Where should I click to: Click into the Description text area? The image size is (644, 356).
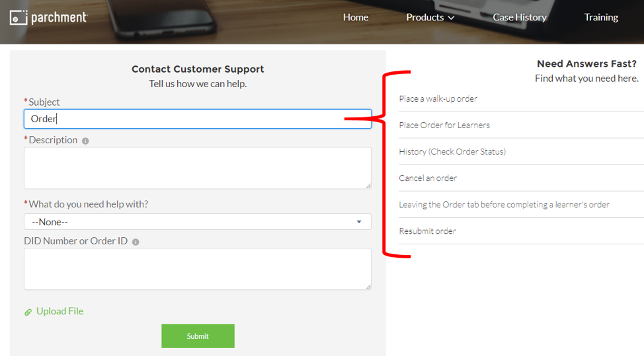coord(197,168)
